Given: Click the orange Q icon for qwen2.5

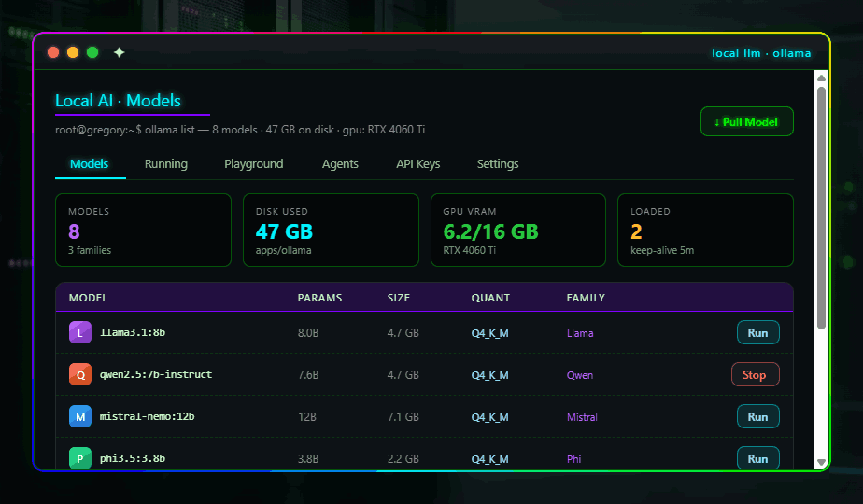Looking at the screenshot, I should tap(79, 374).
